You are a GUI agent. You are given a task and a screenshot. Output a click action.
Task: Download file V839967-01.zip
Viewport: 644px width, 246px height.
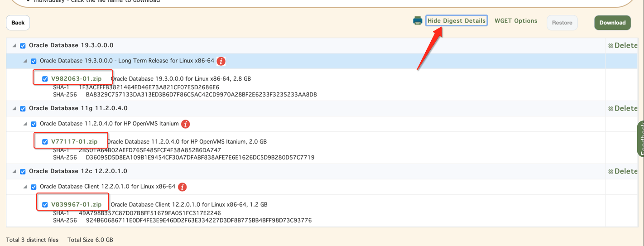tap(76, 205)
